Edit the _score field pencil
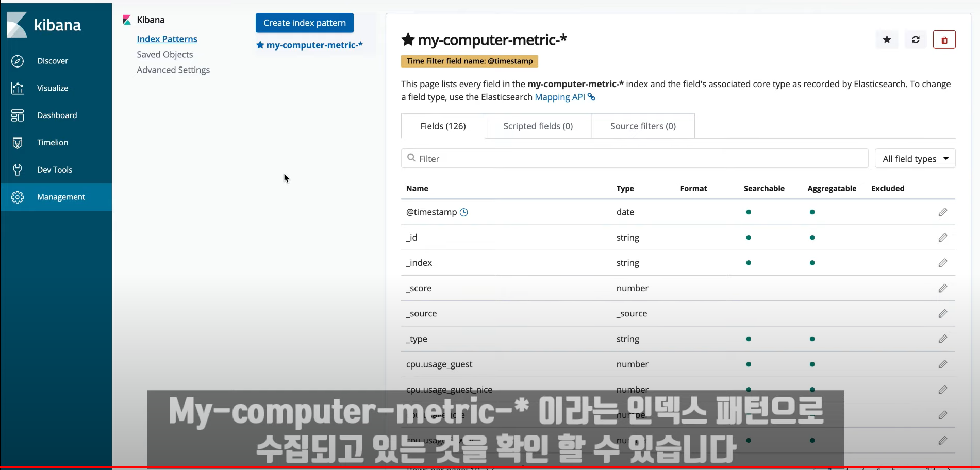This screenshot has width=980, height=470. [x=943, y=288]
